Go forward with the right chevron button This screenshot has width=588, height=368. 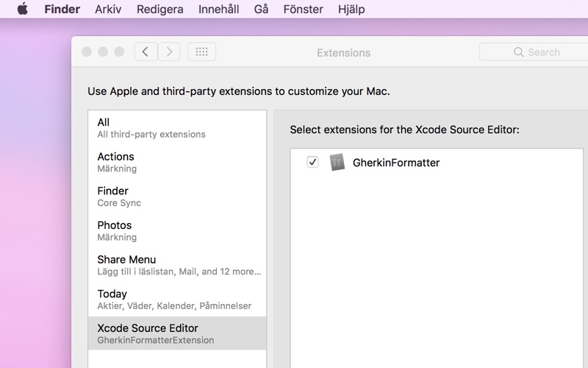pyautogui.click(x=169, y=52)
